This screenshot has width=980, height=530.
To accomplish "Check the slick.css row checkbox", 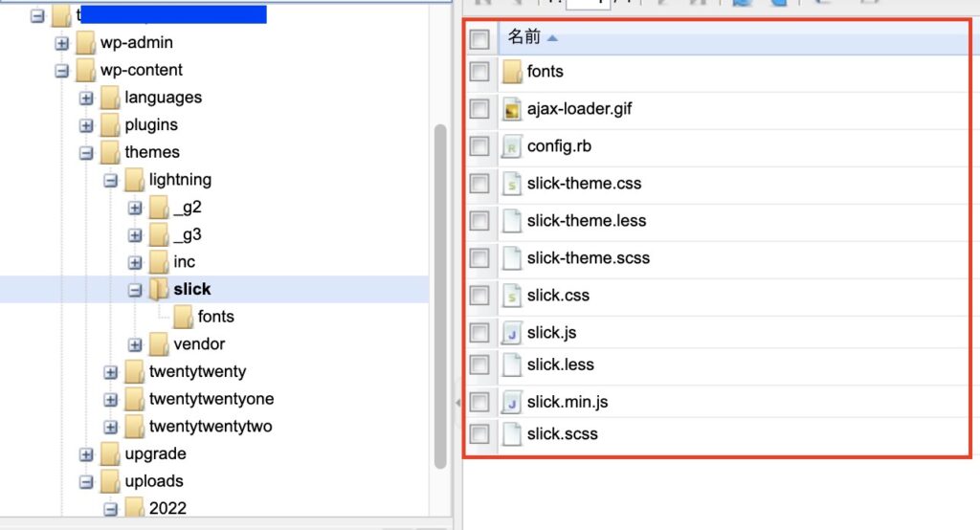I will click(479, 296).
